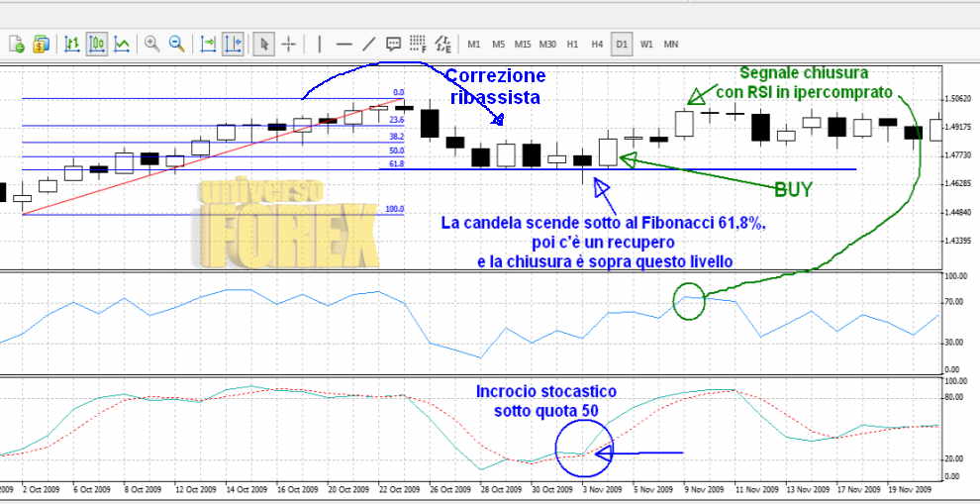This screenshot has width=980, height=504.
Task: Switch to bar chart display
Action: [x=72, y=44]
